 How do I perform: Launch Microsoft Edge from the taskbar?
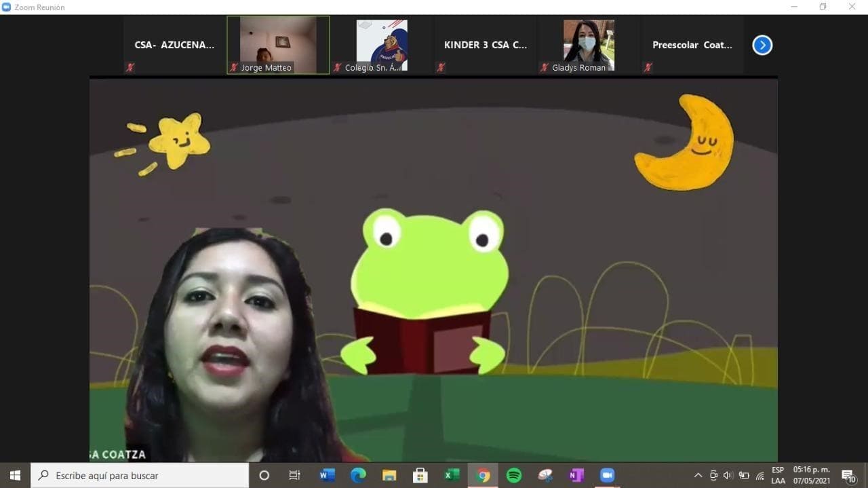pos(358,475)
